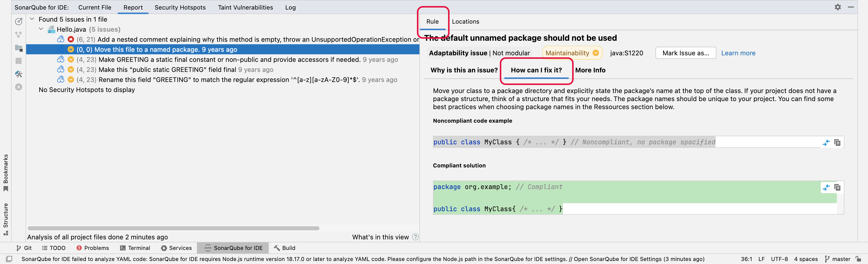Click the yellow severity icon on the 'field final' issue
Screen dimensions: 868x264
(71, 69)
